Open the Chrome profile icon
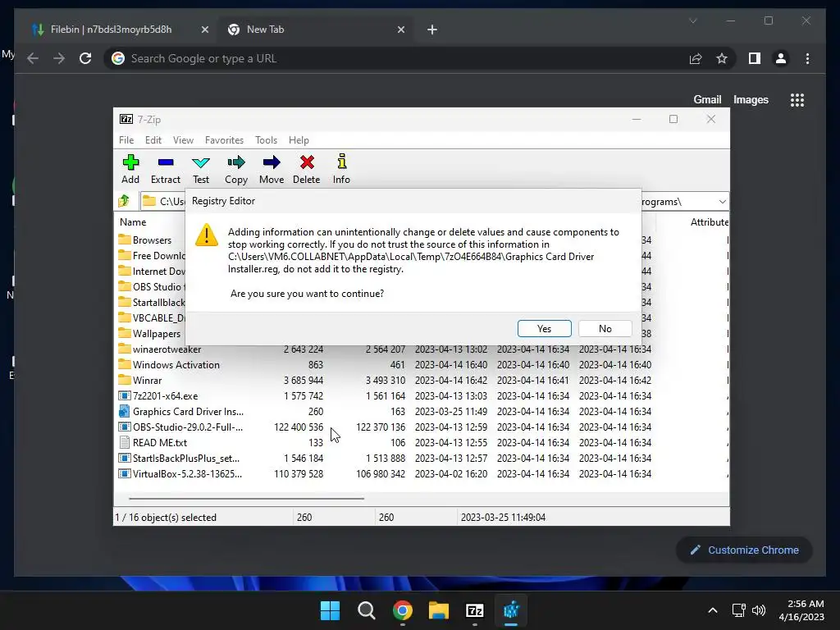 coord(781,58)
